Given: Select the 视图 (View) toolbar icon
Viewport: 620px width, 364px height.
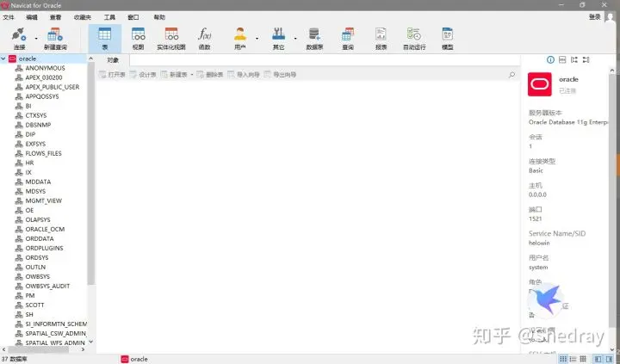Looking at the screenshot, I should 138,39.
